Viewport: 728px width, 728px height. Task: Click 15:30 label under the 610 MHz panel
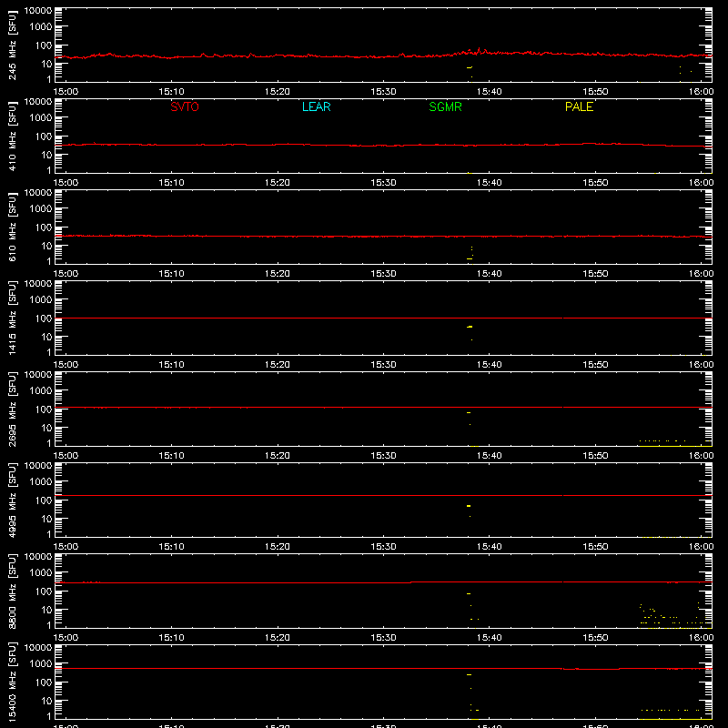click(x=383, y=274)
